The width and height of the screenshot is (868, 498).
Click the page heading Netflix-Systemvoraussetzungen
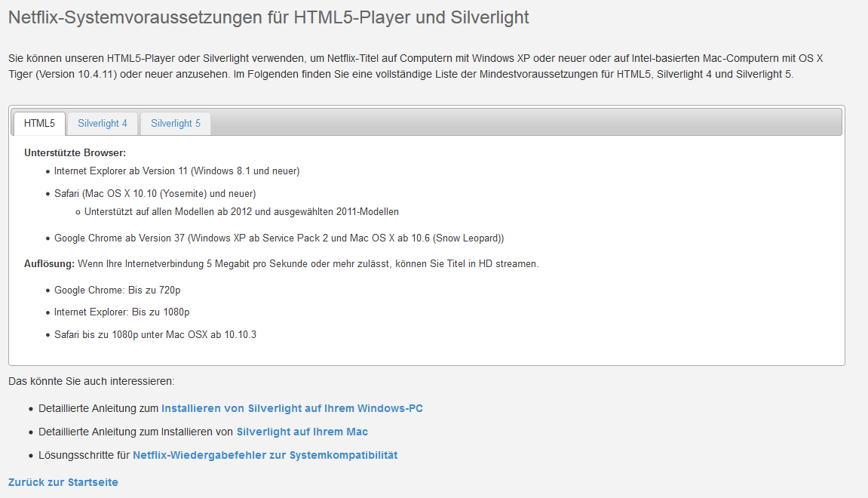(x=268, y=17)
